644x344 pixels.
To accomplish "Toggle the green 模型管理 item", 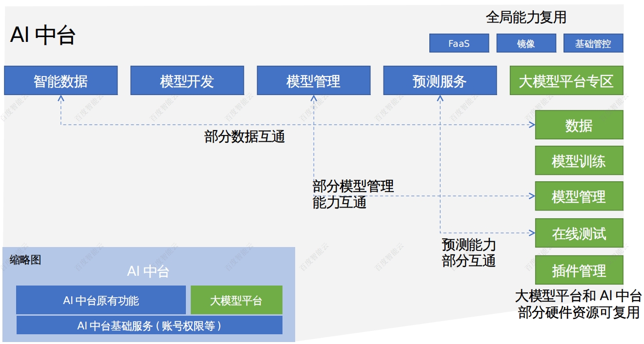I will click(x=579, y=197).
